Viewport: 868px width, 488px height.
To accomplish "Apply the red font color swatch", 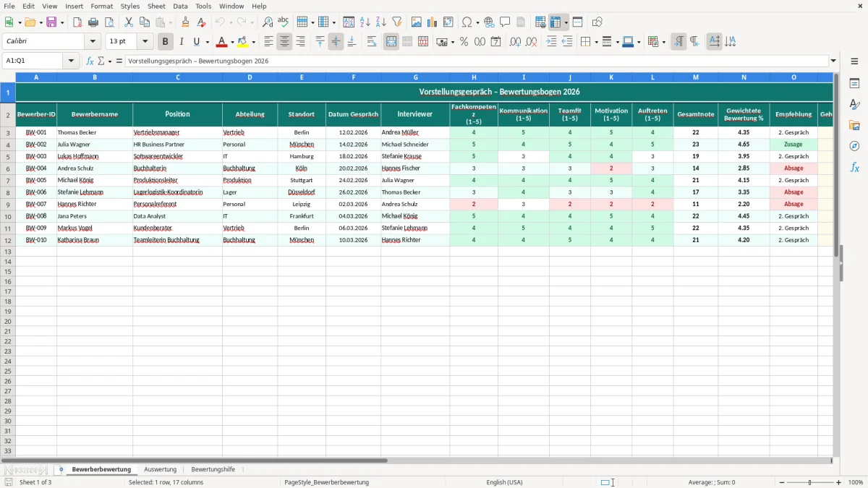I will pos(222,42).
